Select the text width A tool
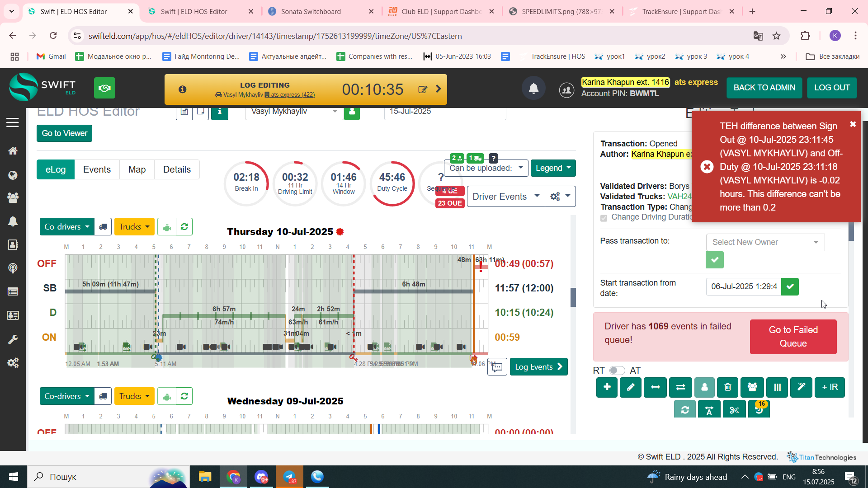 point(709,409)
